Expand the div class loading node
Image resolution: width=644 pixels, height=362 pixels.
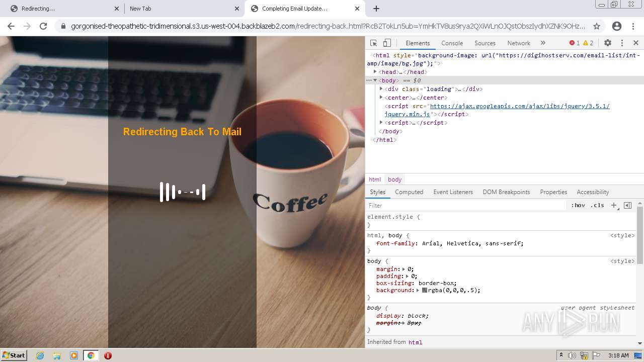click(x=381, y=89)
